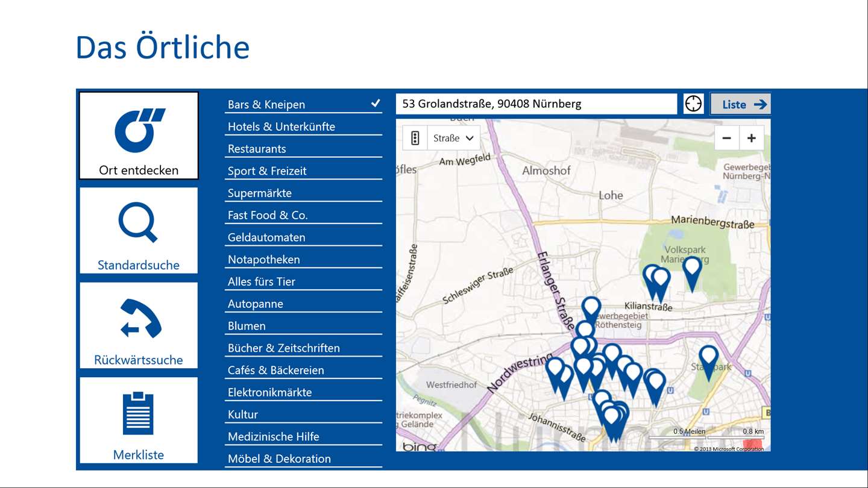868x488 pixels.
Task: Select Fast Food & Co. category
Action: [304, 215]
